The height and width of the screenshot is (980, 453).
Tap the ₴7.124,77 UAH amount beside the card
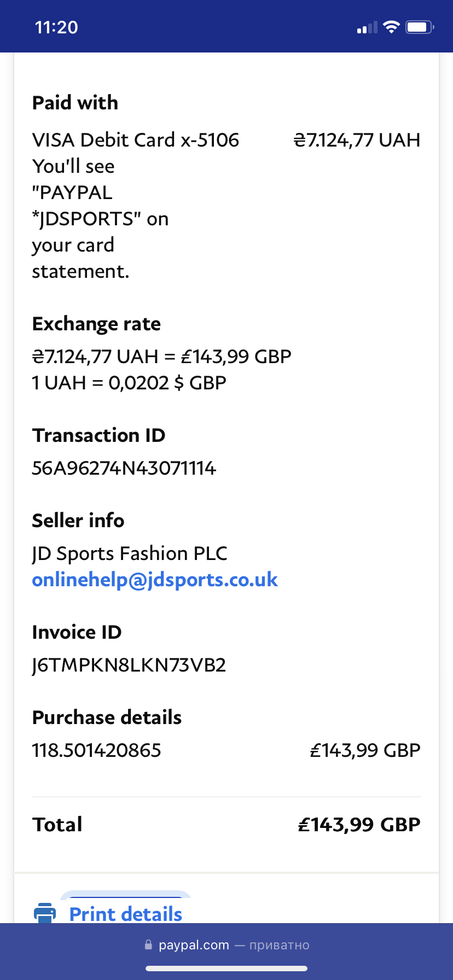pos(357,140)
